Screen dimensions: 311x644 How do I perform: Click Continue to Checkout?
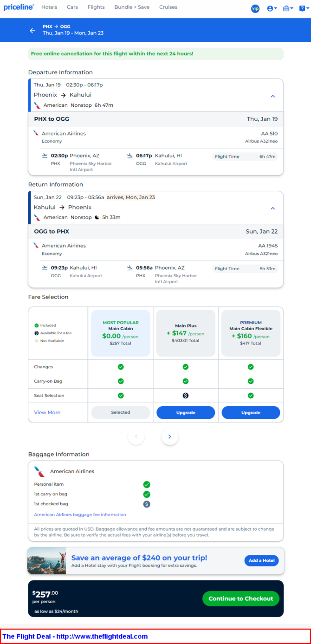click(x=241, y=598)
